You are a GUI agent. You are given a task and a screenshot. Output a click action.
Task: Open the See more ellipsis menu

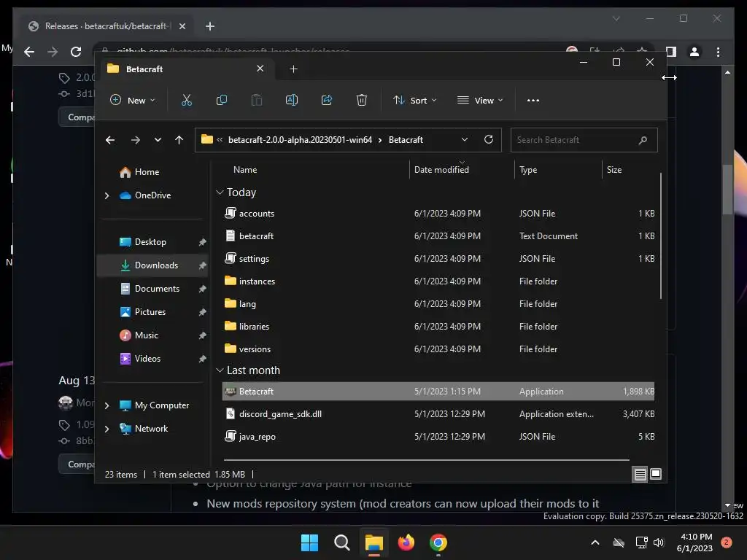[533, 101]
